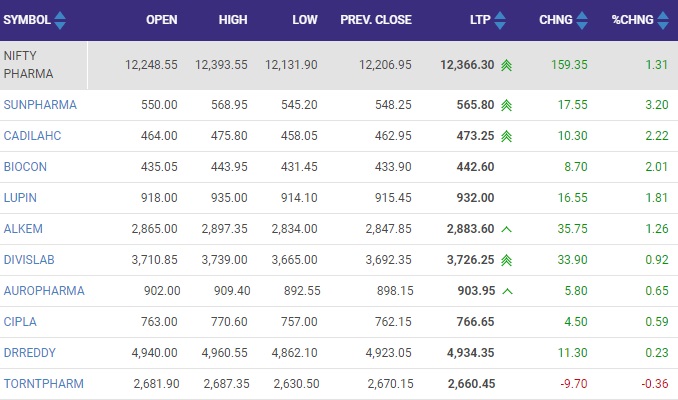Select NIFTY PHARMA open value 12,248.55
This screenshot has height=400, width=678.
tap(151, 65)
